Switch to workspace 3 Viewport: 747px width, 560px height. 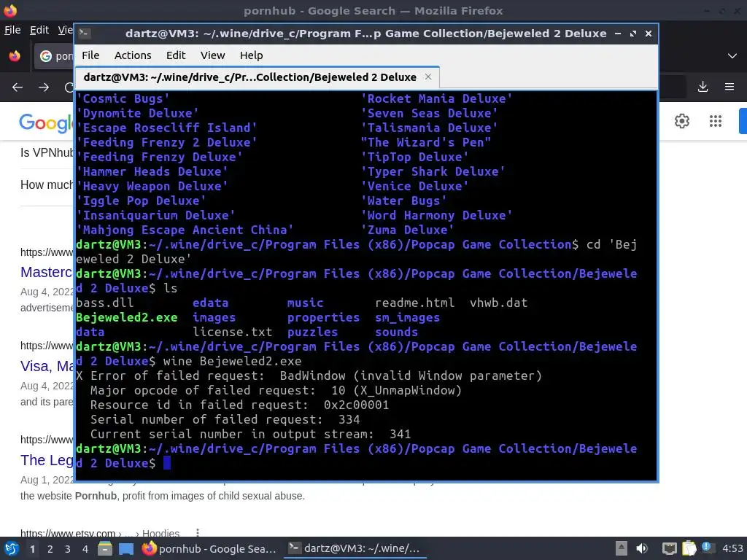click(x=68, y=549)
